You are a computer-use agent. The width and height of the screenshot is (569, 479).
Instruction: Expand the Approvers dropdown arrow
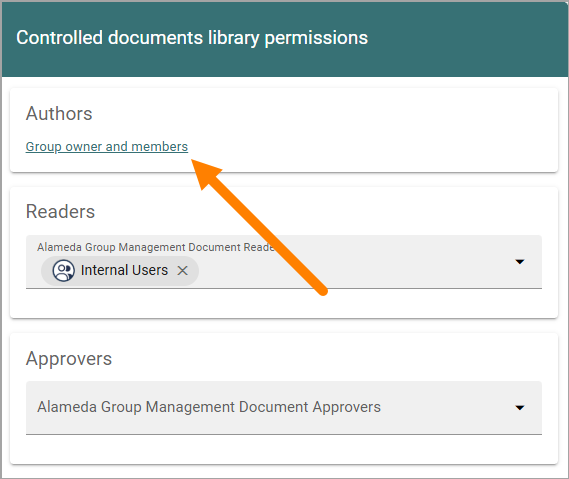pos(520,408)
